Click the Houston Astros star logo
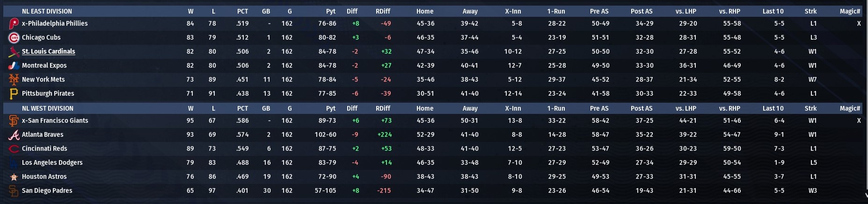The image size is (868, 204). [14, 177]
